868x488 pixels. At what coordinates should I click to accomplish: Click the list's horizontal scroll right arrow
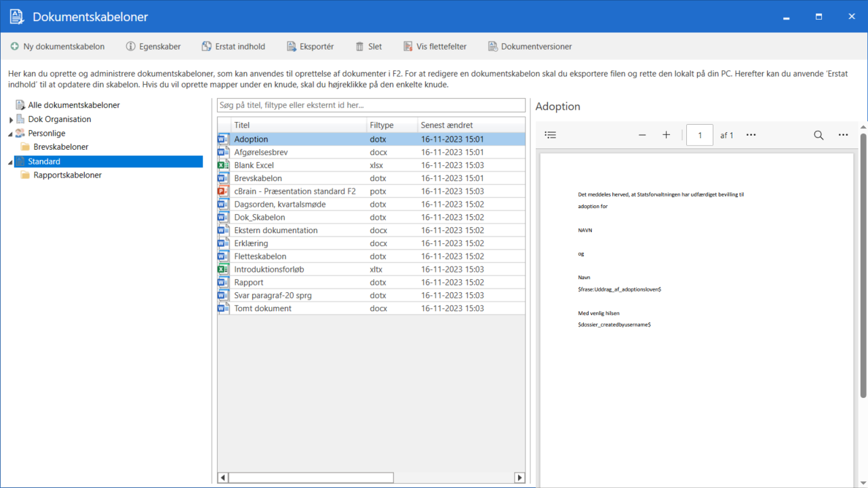tap(519, 478)
